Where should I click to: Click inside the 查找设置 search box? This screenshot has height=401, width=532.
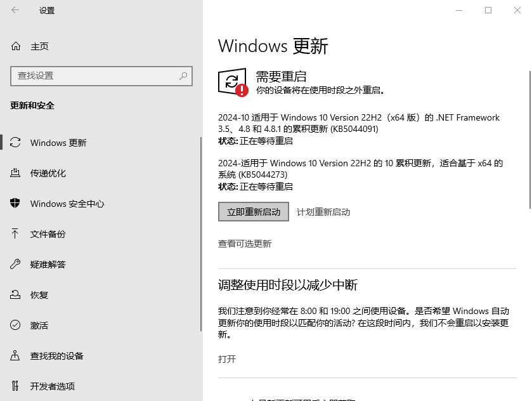click(101, 76)
